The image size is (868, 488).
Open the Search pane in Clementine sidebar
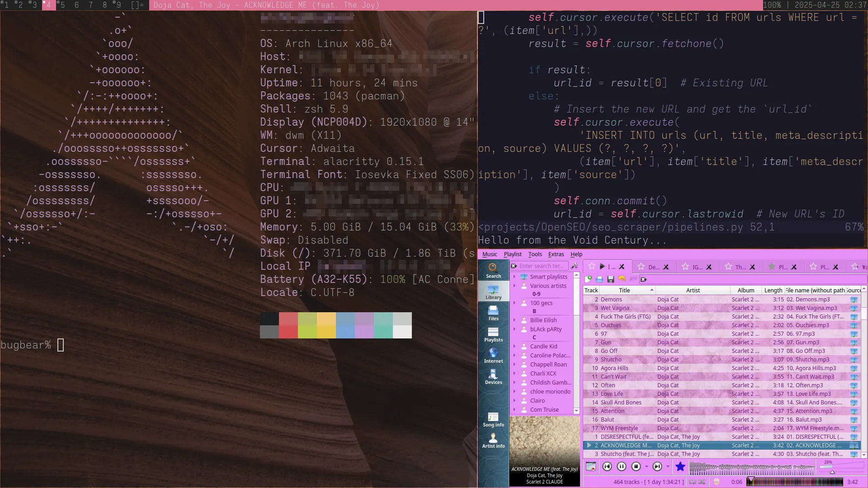[493, 270]
